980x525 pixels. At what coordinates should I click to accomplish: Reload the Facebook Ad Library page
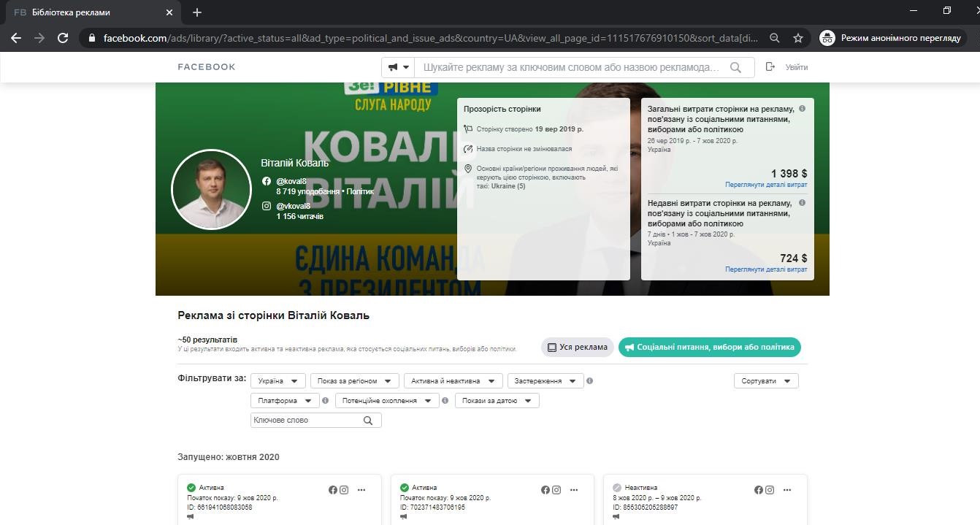pyautogui.click(x=63, y=38)
